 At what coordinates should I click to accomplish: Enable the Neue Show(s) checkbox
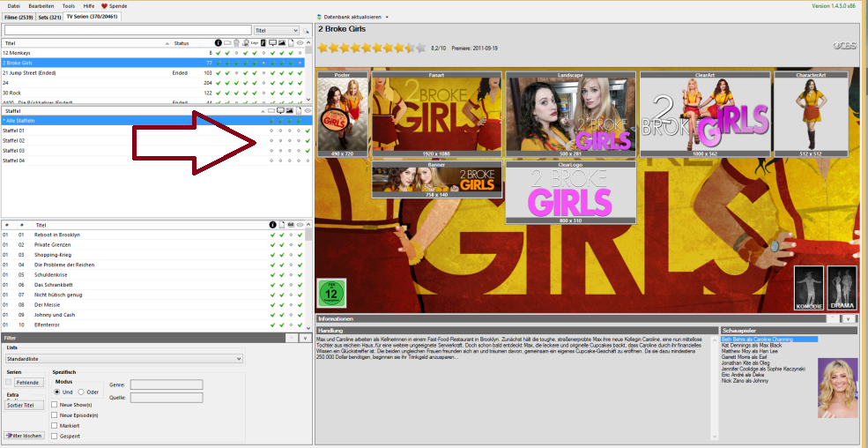coord(54,404)
